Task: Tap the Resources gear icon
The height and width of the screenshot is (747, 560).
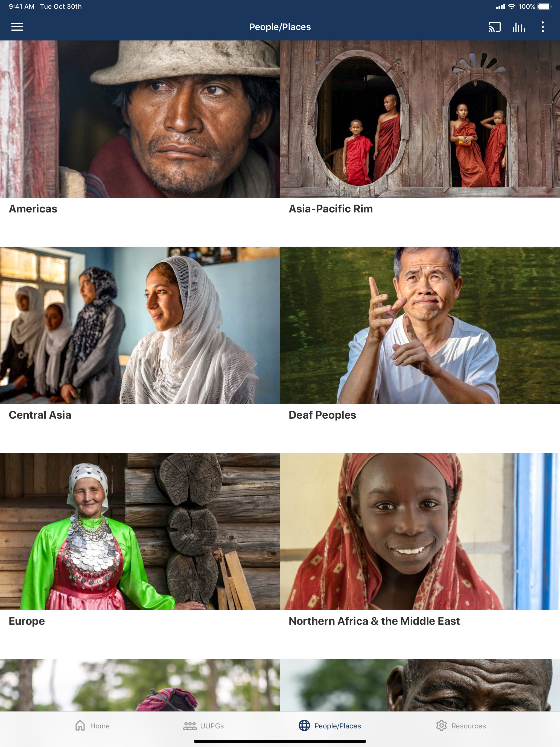Action: 441,725
